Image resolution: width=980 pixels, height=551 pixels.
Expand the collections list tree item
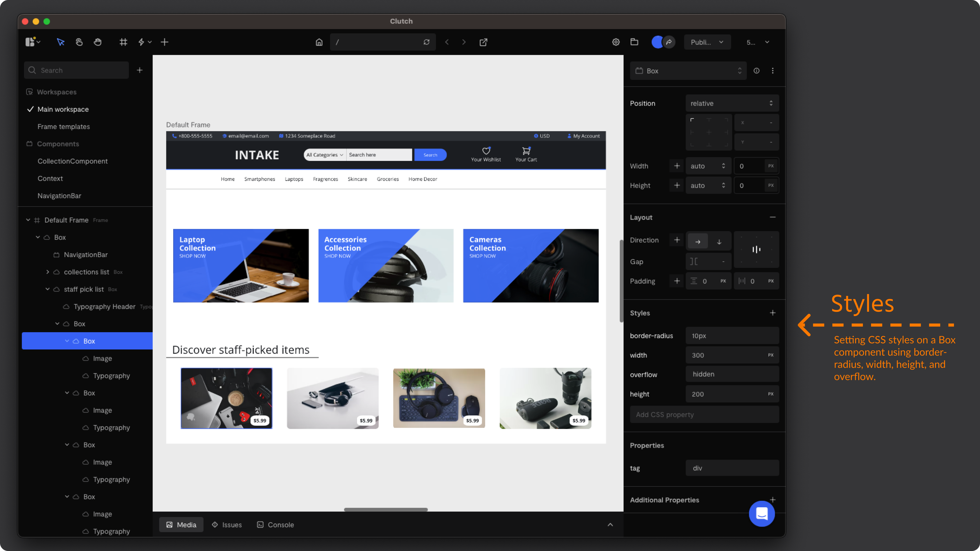47,272
